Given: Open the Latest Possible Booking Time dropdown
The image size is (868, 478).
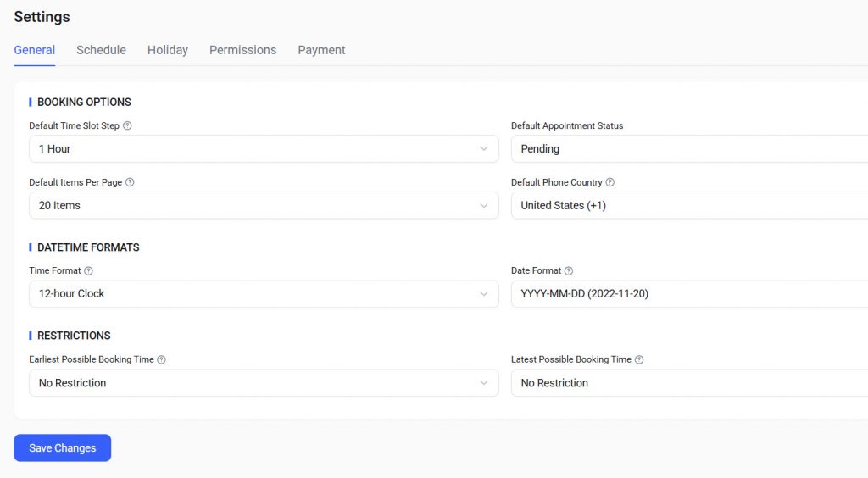Looking at the screenshot, I should tap(688, 383).
